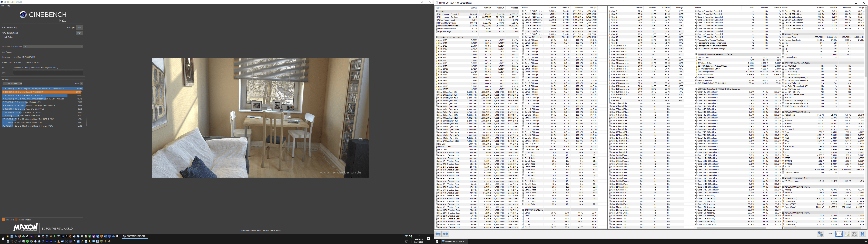
Task: Expand the ranking Details dropdown arrow
Action: [x=82, y=84]
